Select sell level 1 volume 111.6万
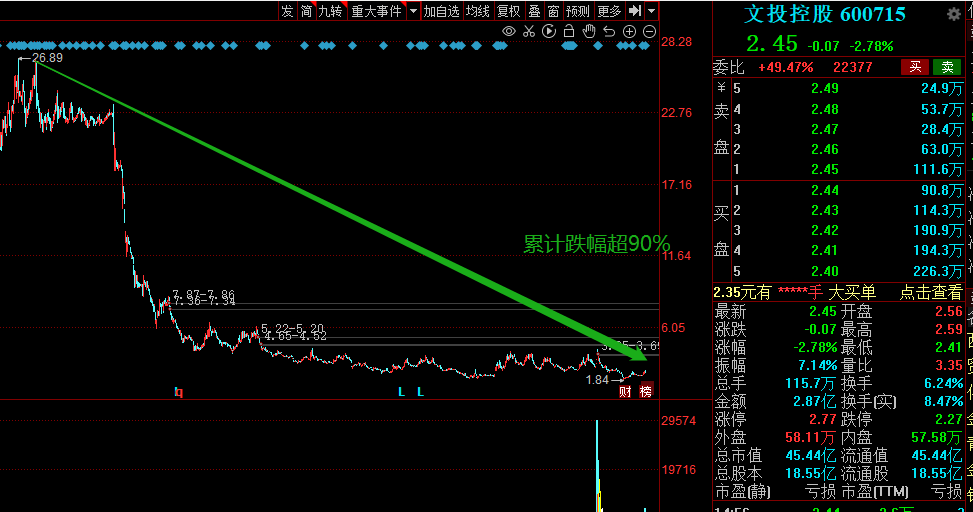 (938, 169)
